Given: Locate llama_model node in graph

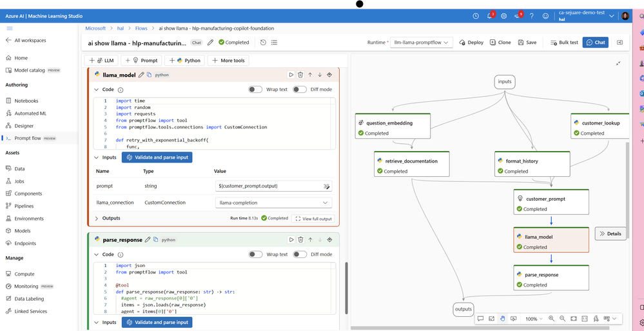Looking at the screenshot, I should (x=329, y=75).
